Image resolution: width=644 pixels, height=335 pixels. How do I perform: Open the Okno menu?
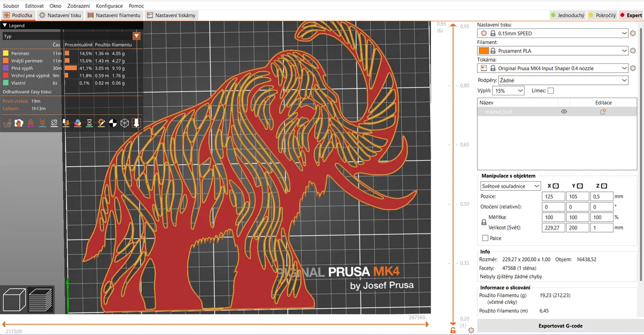pyautogui.click(x=55, y=6)
